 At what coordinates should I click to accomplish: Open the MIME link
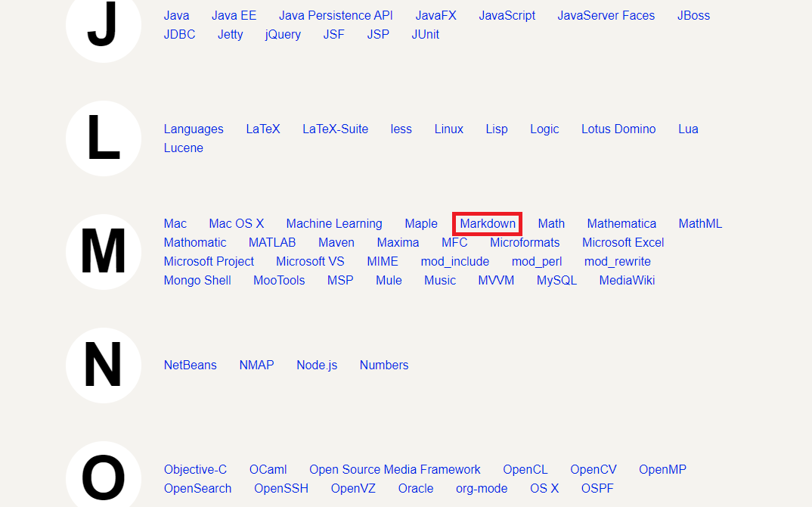382,261
